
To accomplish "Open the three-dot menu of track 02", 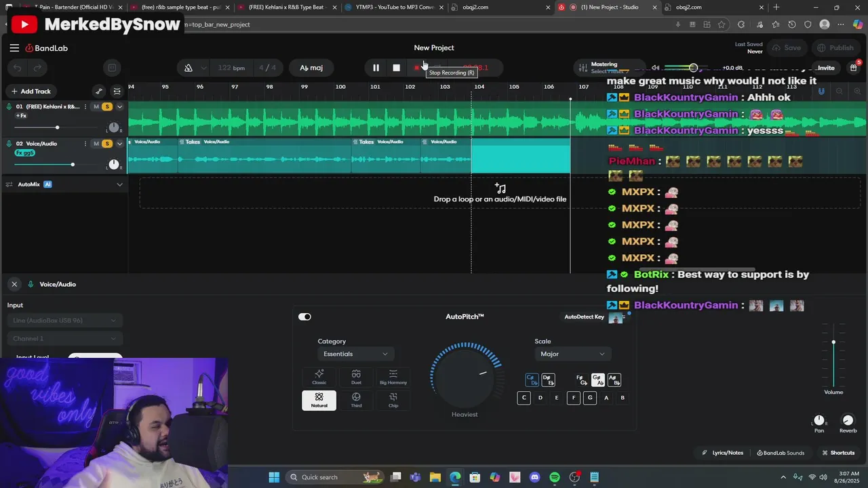I will coord(85,144).
